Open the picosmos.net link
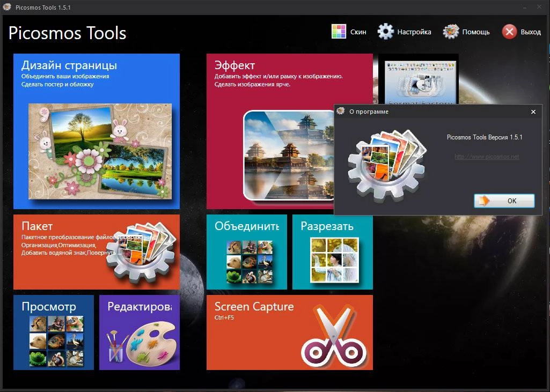The height and width of the screenshot is (392, 550). pyautogui.click(x=487, y=157)
